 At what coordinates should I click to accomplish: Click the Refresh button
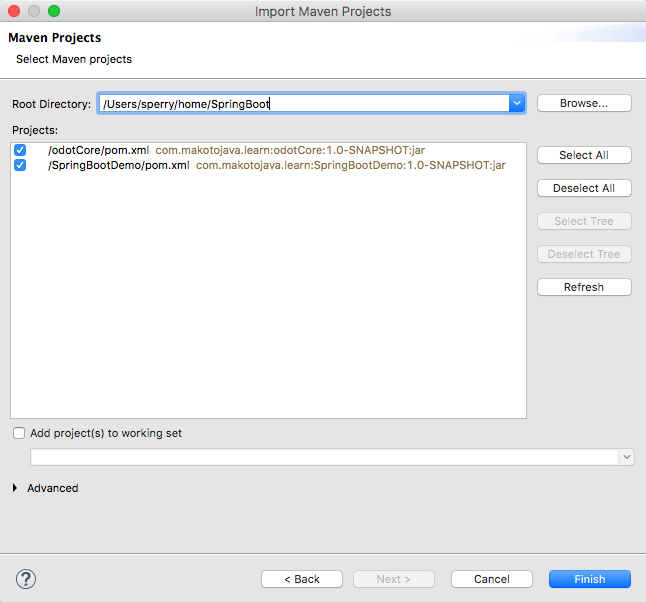click(584, 287)
